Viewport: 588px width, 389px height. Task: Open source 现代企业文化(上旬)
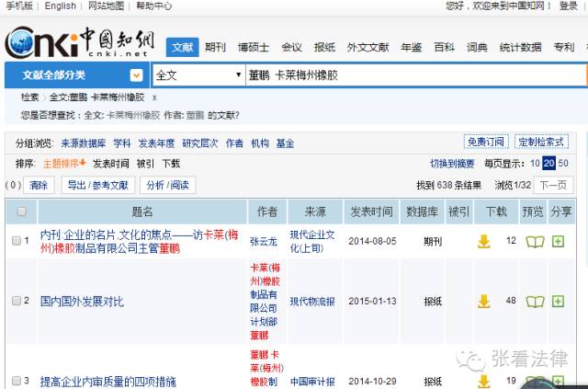(312, 242)
